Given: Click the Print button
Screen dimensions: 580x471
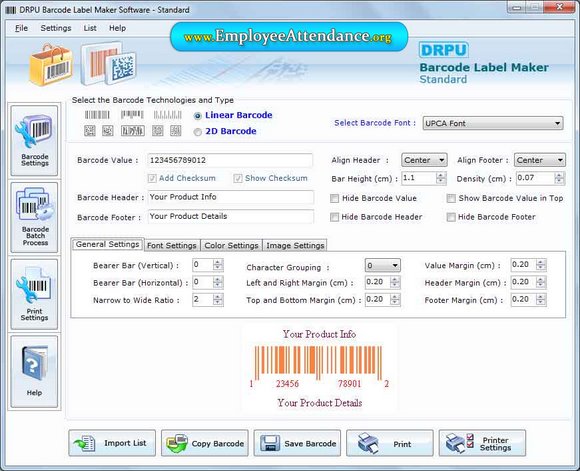Looking at the screenshot, I should [x=390, y=443].
